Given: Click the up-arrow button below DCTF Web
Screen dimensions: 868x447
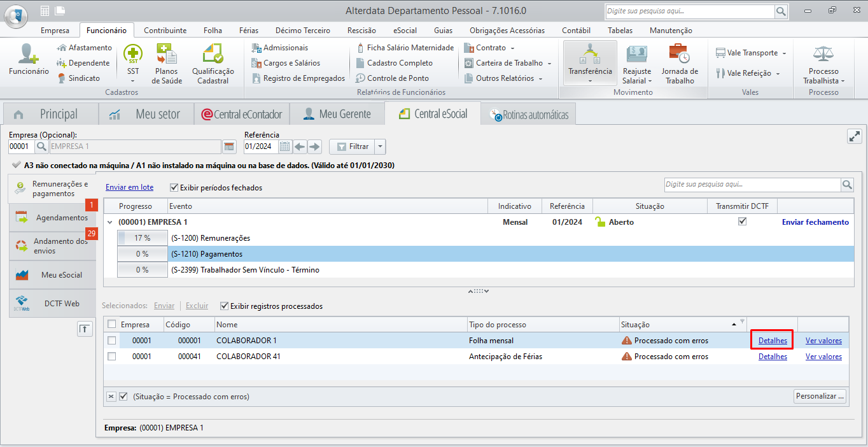Looking at the screenshot, I should pos(84,329).
